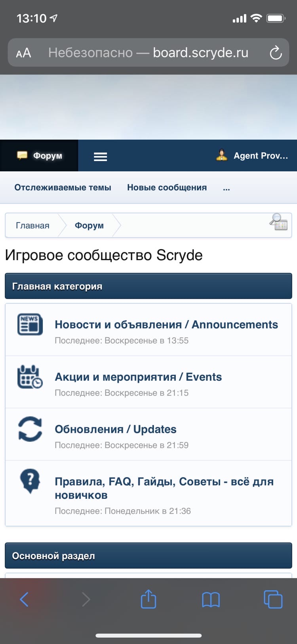Open Agent Prov... user account menu
This screenshot has width=297, height=644.
point(252,155)
